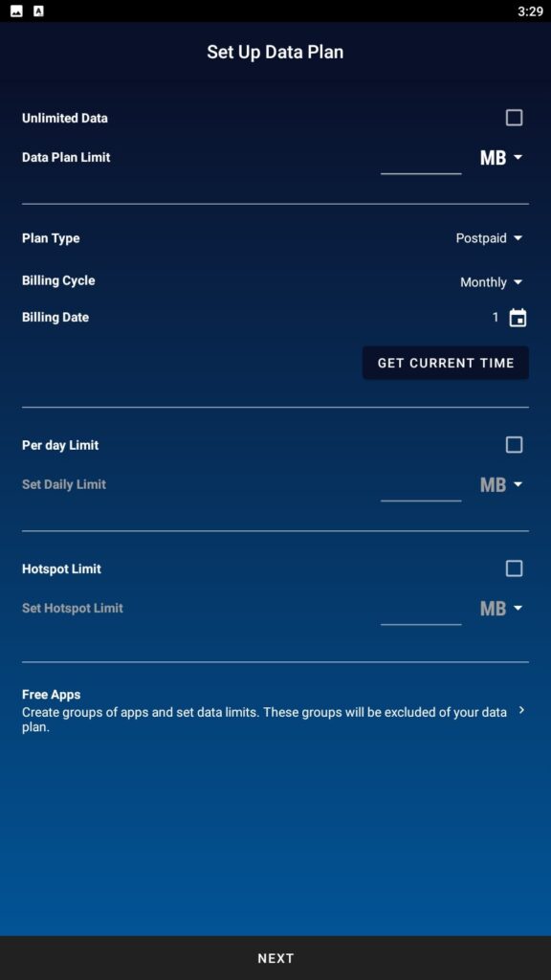551x980 pixels.
Task: Enable the Hotspot Limit checkbox
Action: point(514,568)
